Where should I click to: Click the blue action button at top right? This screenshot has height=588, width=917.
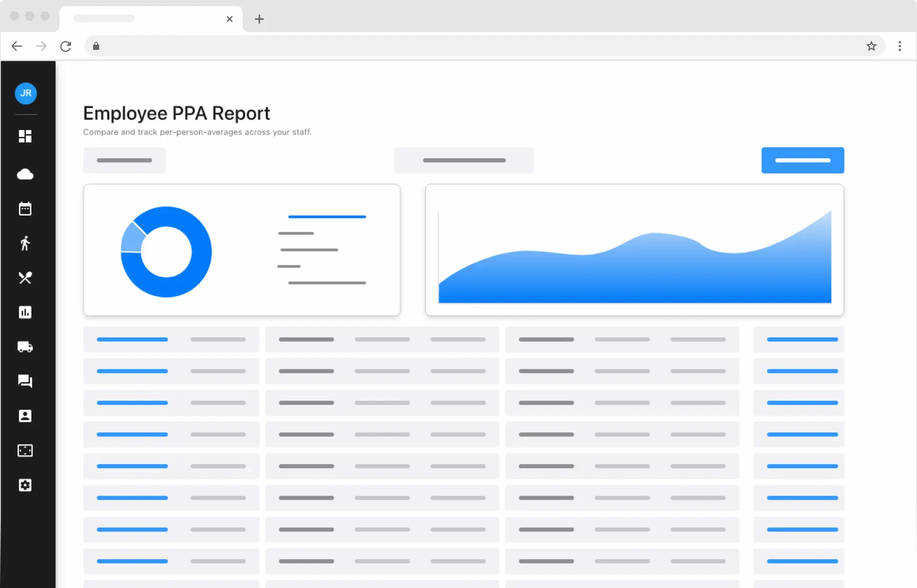pyautogui.click(x=802, y=160)
